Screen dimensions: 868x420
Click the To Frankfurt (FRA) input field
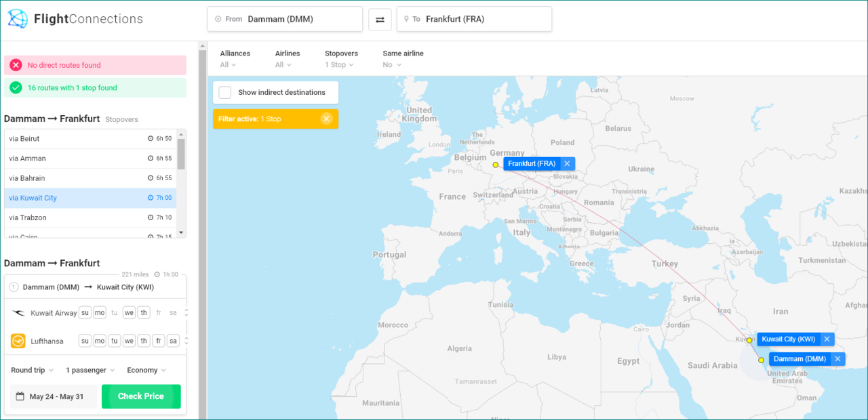pyautogui.click(x=474, y=19)
